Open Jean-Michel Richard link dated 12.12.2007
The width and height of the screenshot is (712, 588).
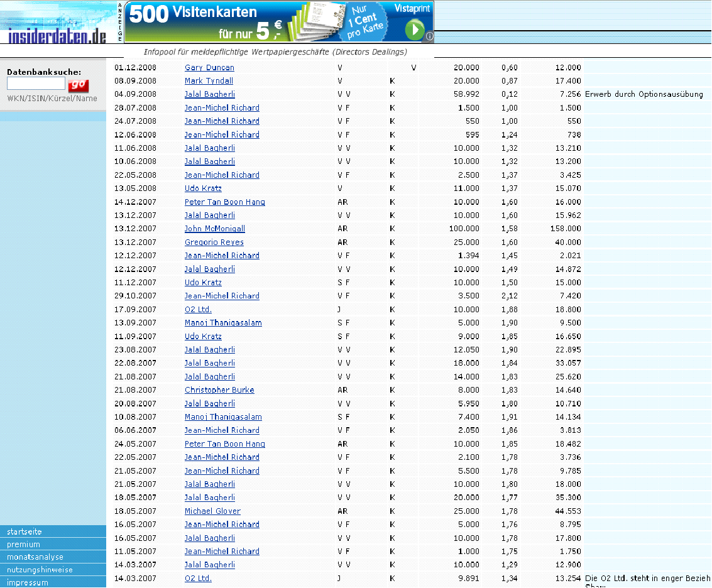[x=222, y=256]
